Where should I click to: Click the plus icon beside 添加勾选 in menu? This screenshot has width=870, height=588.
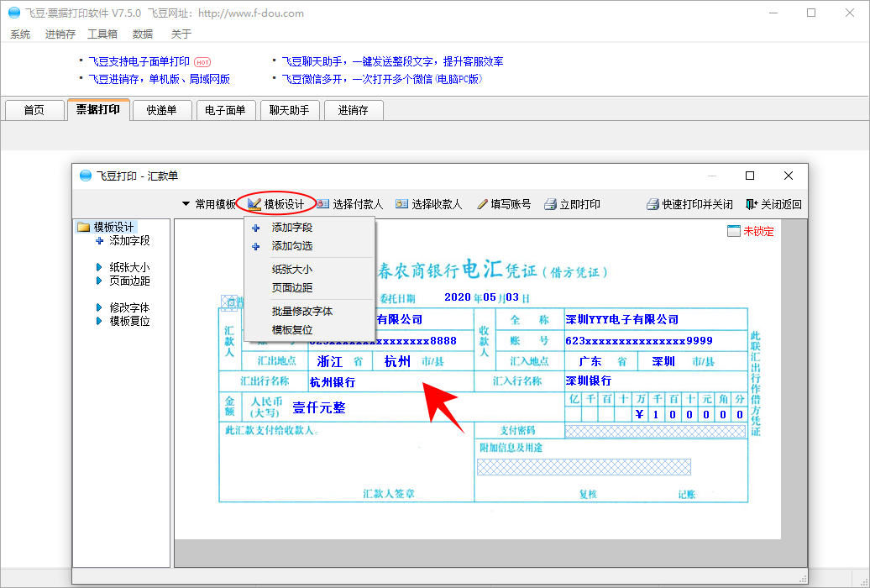point(256,246)
